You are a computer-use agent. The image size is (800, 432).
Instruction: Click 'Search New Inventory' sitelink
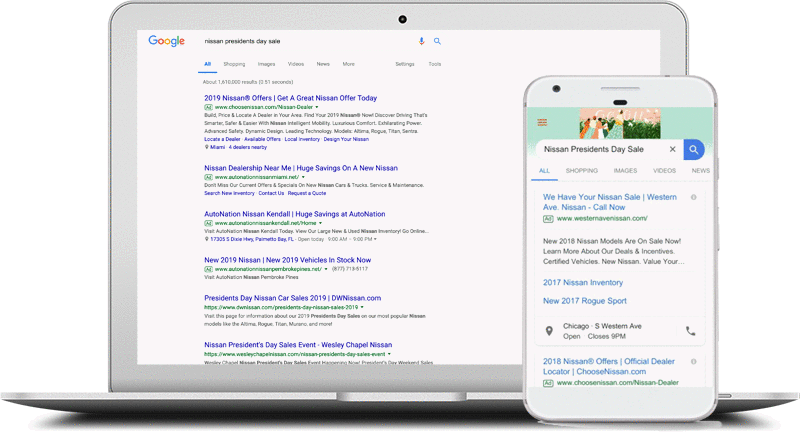click(x=229, y=193)
